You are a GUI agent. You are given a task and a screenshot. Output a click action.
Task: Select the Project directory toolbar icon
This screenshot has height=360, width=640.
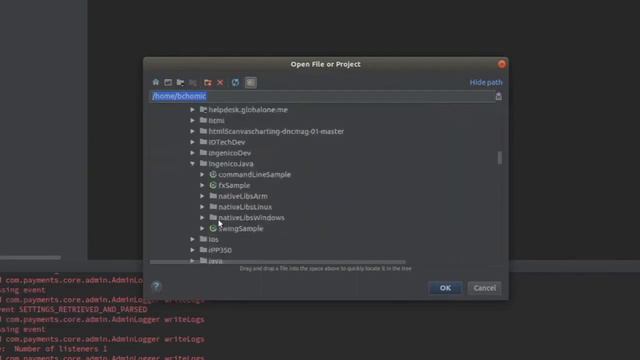(180, 82)
